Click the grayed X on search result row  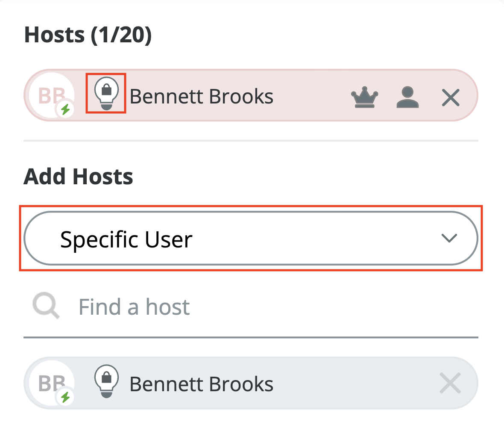[450, 383]
